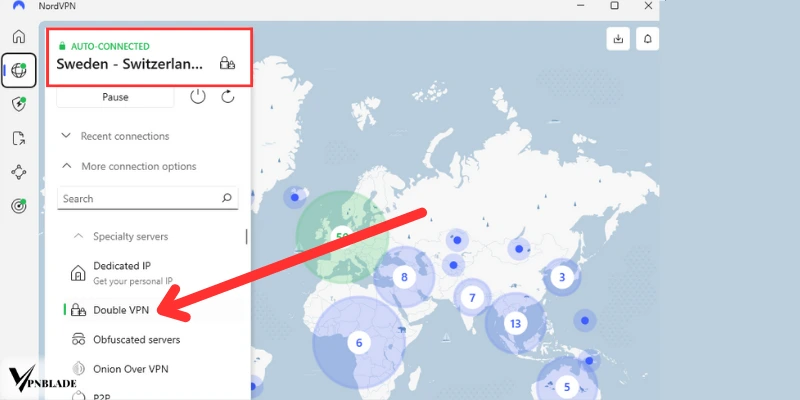
Task: Select Dedicated IP server option
Action: coord(153,273)
